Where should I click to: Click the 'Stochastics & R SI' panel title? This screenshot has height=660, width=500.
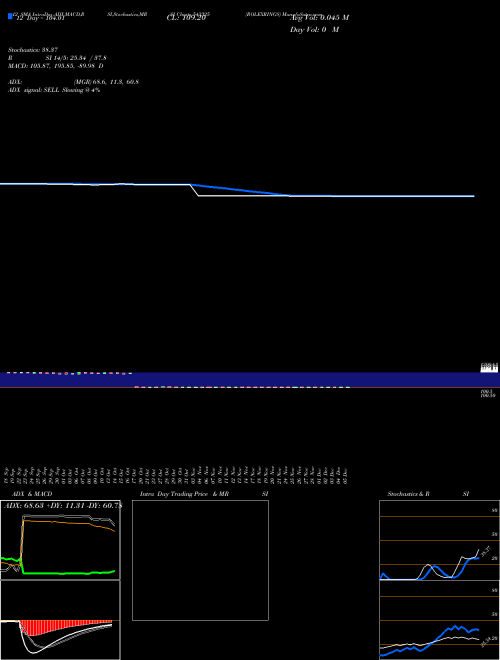click(428, 494)
